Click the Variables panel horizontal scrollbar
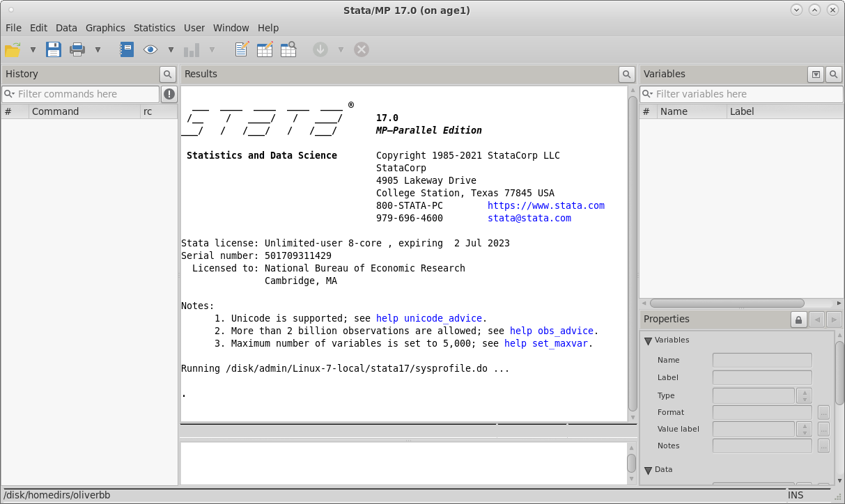The width and height of the screenshot is (845, 504). [727, 304]
